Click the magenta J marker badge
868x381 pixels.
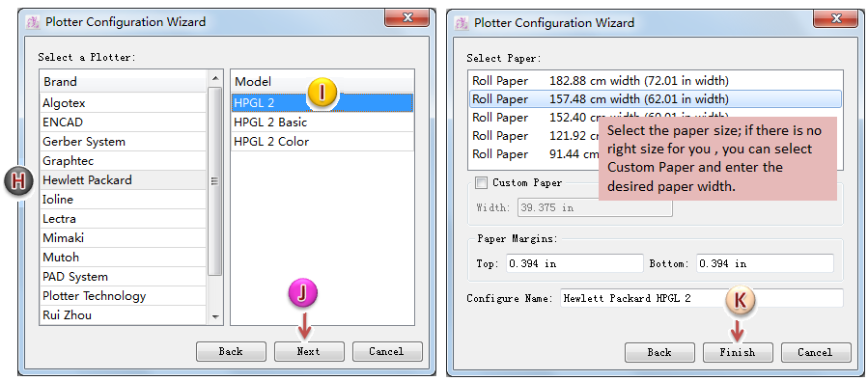(302, 294)
